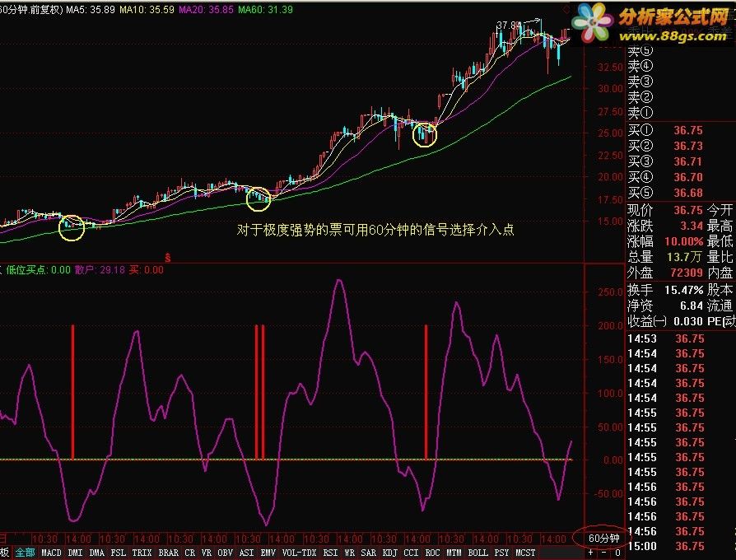The height and width of the screenshot is (560, 736).
Task: Open the BRAR indicator tab
Action: pos(168,553)
